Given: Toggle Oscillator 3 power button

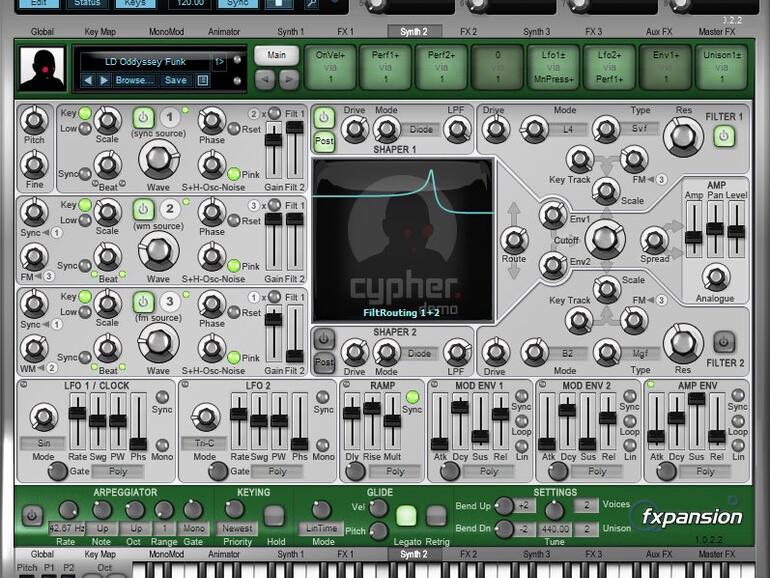Looking at the screenshot, I should tap(143, 301).
